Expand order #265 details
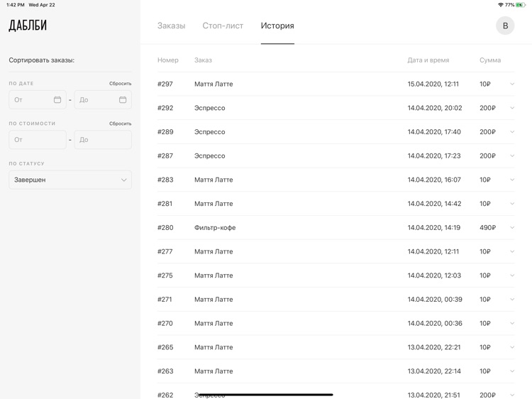Image resolution: width=532 pixels, height=399 pixels. [x=512, y=347]
